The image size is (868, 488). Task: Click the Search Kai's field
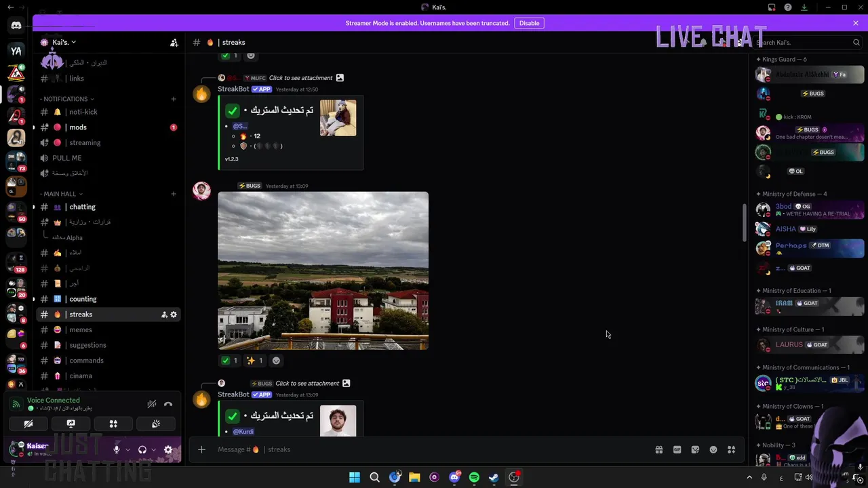(x=807, y=43)
